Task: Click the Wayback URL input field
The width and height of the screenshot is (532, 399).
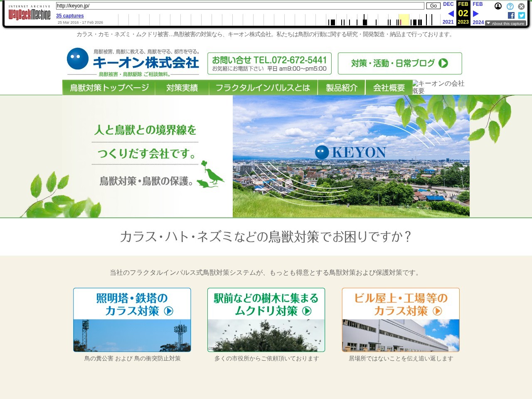Action: [240, 6]
